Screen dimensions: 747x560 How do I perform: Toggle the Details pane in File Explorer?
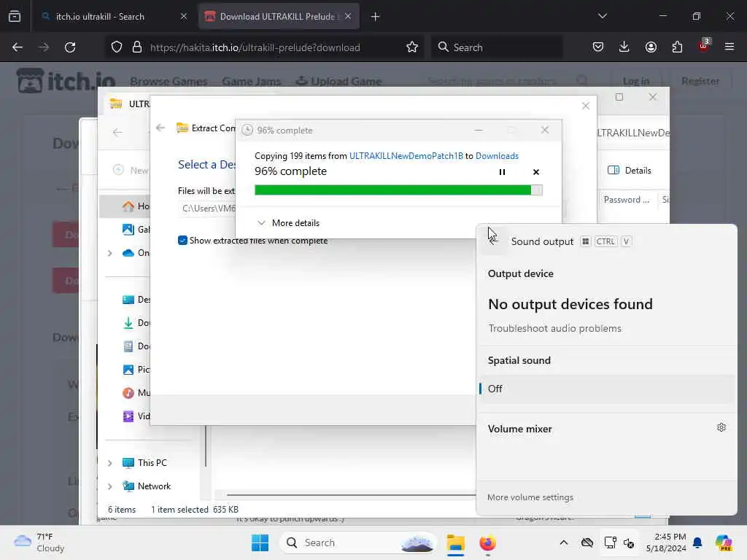pyautogui.click(x=630, y=171)
